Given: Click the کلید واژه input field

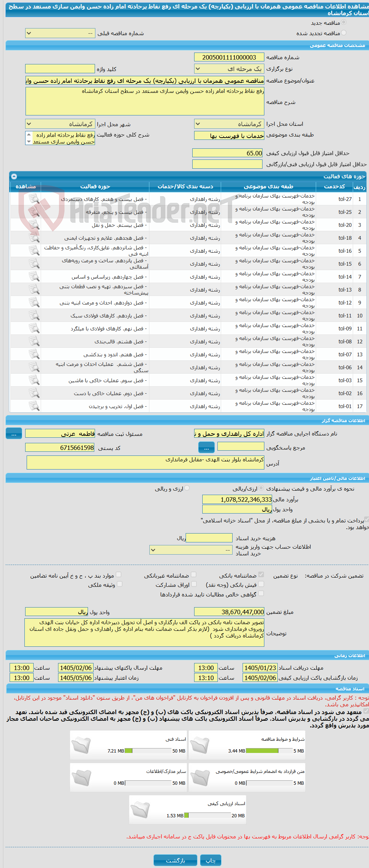Looking at the screenshot, I should (60, 69).
